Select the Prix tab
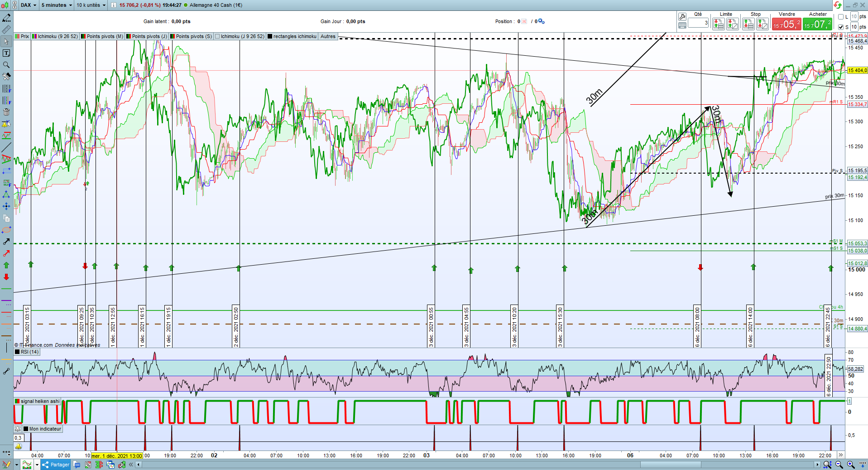The image size is (868, 470). pyautogui.click(x=22, y=36)
